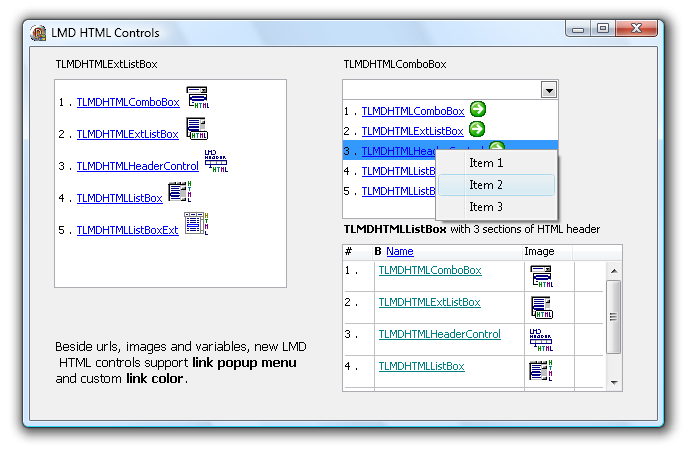Choose Item 2 in the popup menu

[x=486, y=185]
